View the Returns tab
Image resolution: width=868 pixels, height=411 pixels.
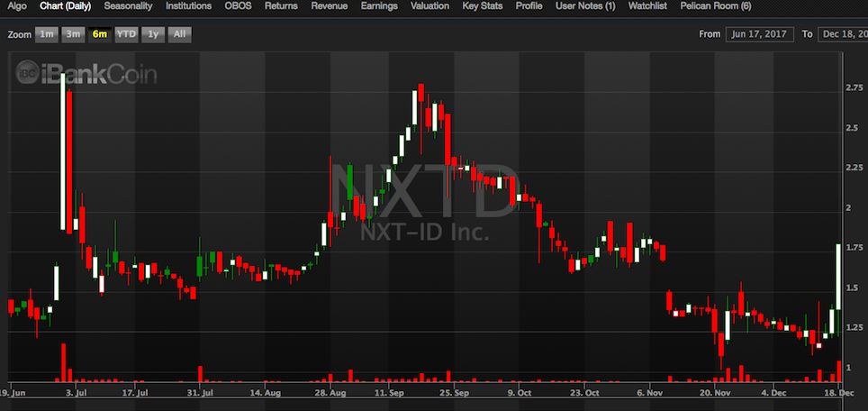(281, 6)
